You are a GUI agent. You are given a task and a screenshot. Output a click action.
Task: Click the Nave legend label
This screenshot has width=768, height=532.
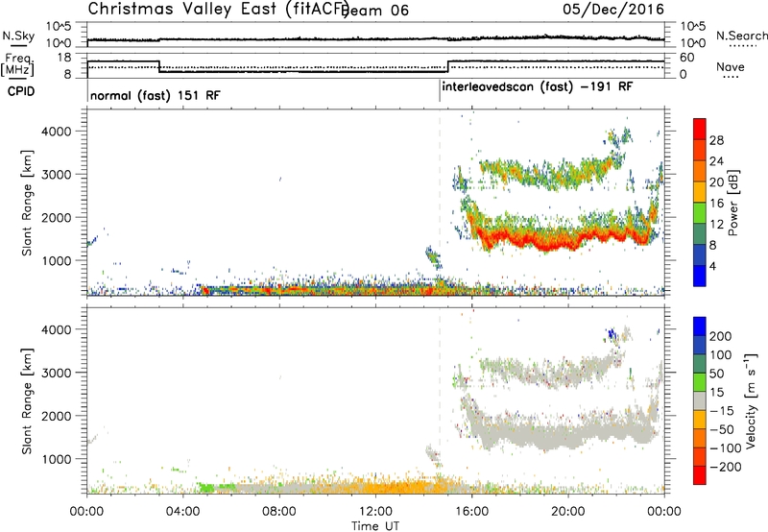click(x=731, y=66)
